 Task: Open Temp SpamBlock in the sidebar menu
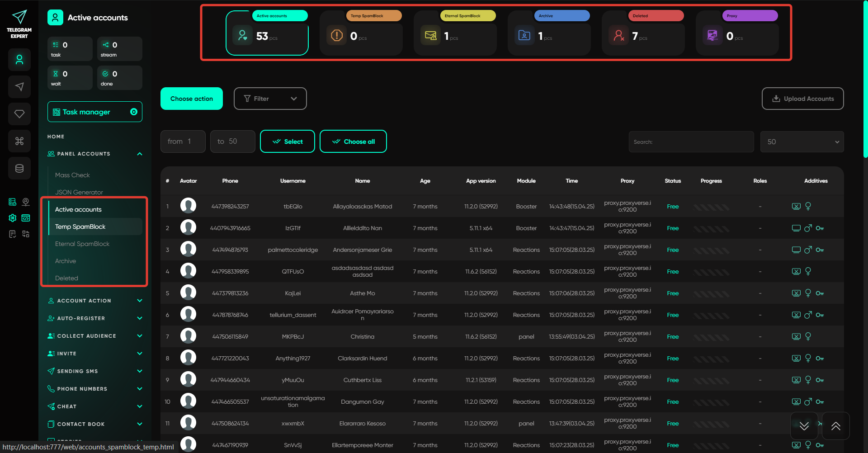click(80, 226)
